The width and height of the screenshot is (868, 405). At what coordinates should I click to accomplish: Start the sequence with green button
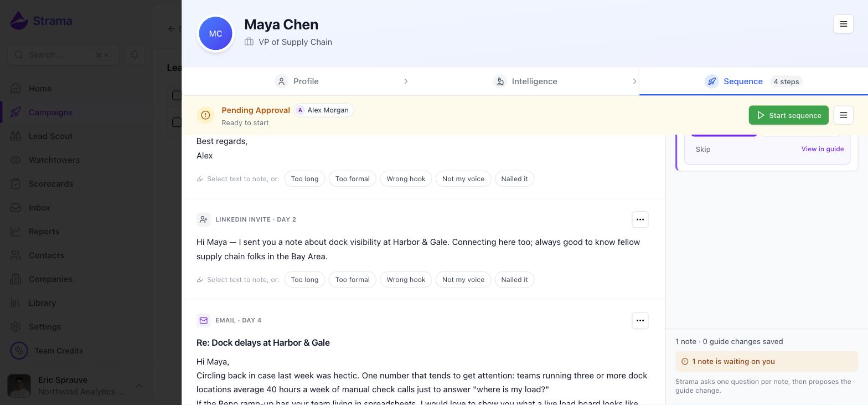(x=788, y=115)
